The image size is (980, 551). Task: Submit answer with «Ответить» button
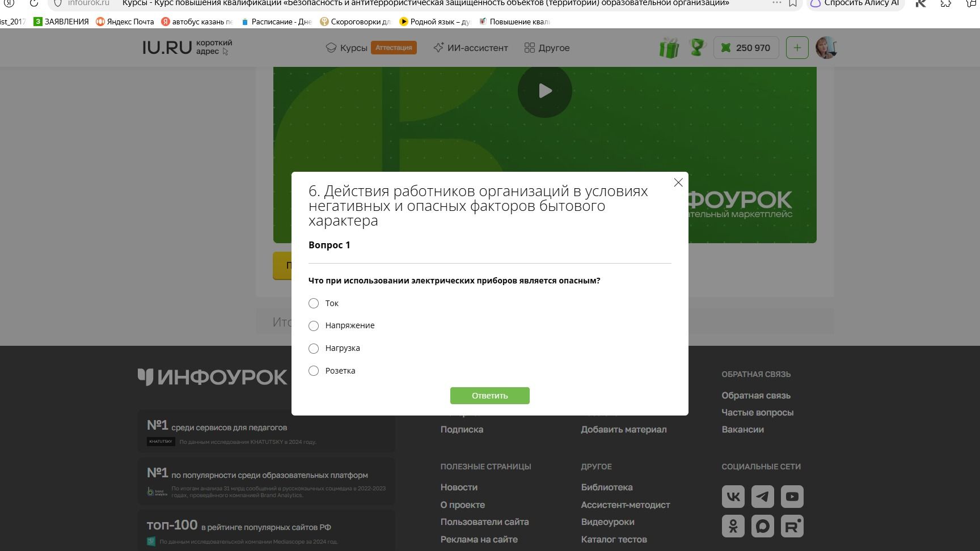(490, 396)
